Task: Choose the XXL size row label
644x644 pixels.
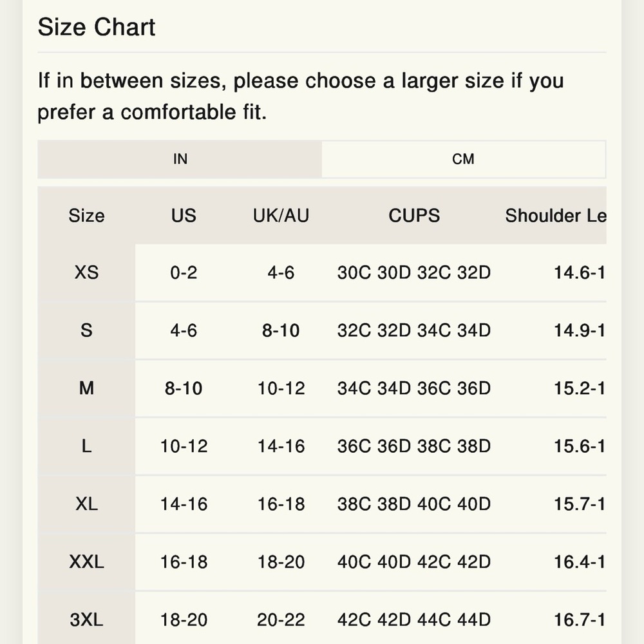Action: click(x=86, y=562)
